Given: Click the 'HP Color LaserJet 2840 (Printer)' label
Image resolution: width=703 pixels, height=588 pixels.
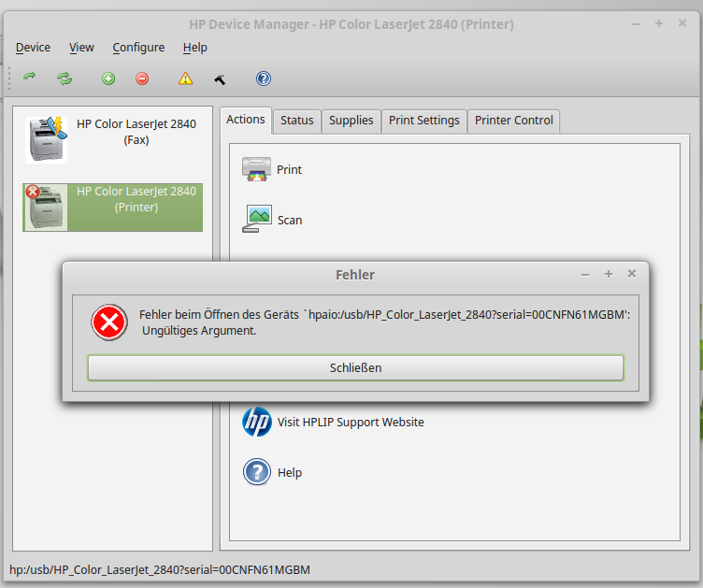Looking at the screenshot, I should coord(136,199).
